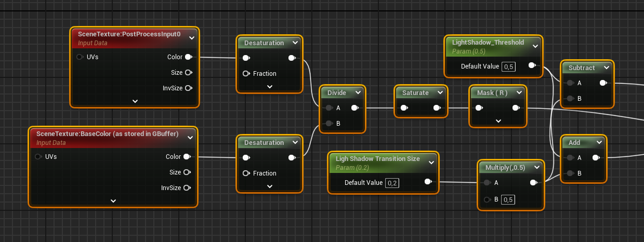Edit LightShadow_Threshold default value field
Image resolution: width=644 pixels, height=242 pixels.
coord(508,66)
